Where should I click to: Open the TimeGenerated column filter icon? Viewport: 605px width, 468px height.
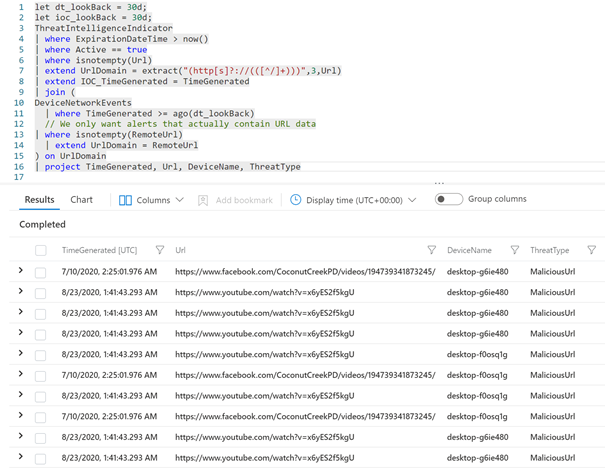point(160,250)
